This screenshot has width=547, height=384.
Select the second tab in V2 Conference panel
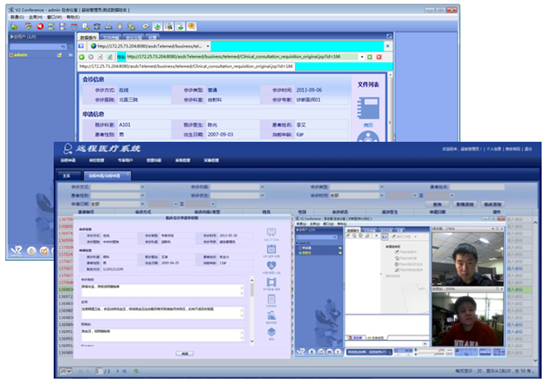pyautogui.click(x=111, y=37)
